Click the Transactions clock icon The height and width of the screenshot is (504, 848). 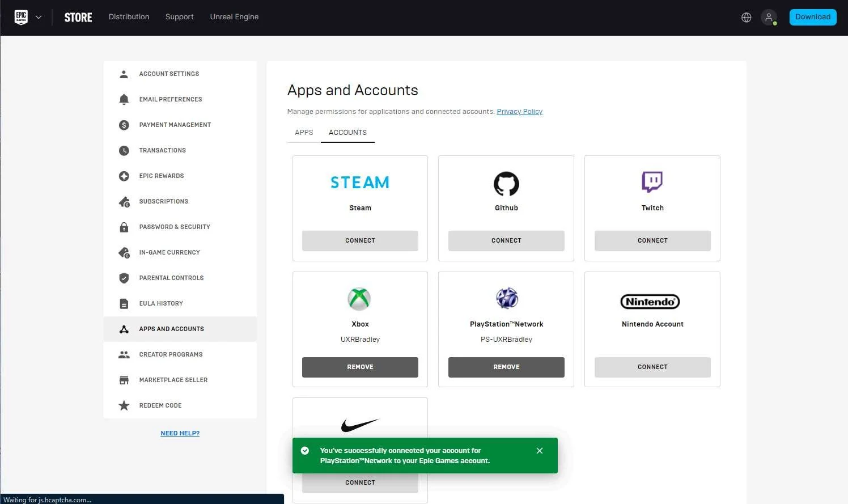pyautogui.click(x=124, y=151)
